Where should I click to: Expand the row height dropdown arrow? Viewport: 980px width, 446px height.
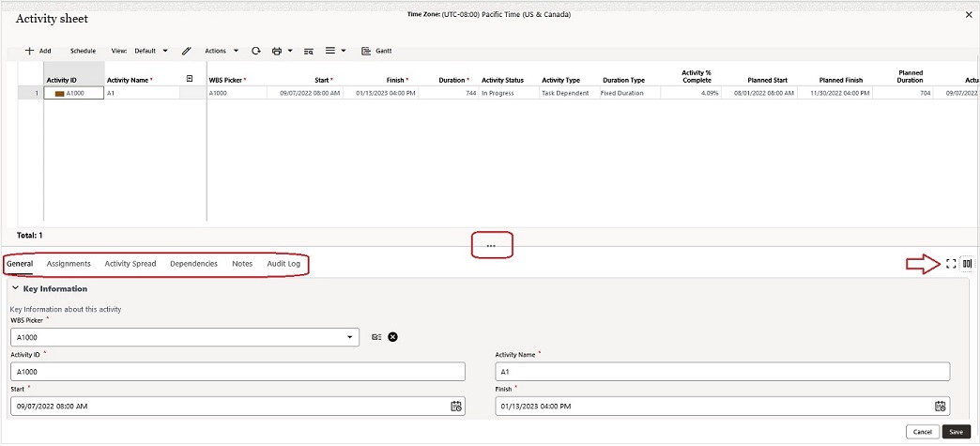[344, 52]
